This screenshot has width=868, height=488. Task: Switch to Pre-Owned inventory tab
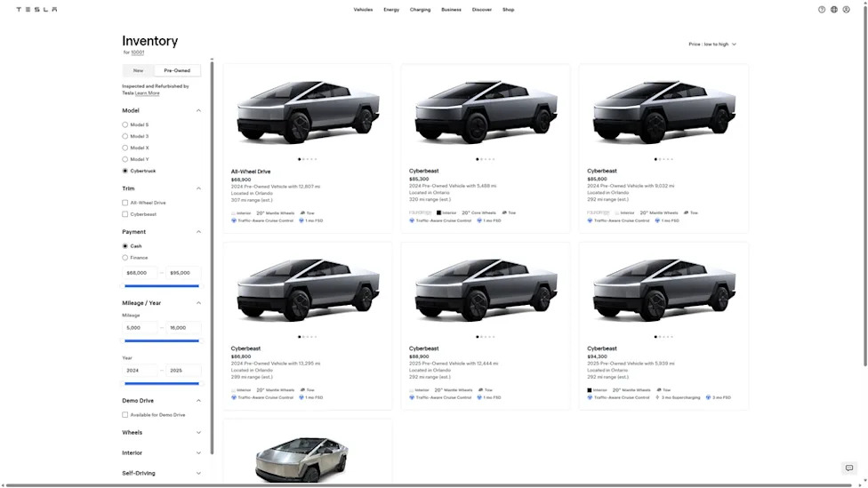pyautogui.click(x=177, y=71)
